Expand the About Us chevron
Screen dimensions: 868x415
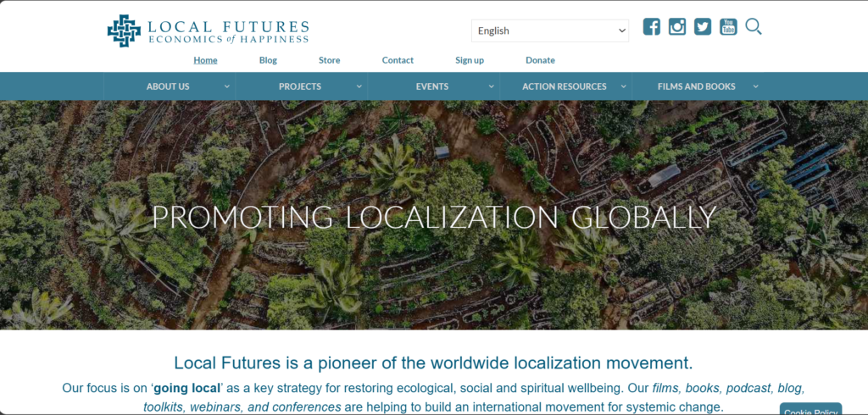[x=227, y=86]
